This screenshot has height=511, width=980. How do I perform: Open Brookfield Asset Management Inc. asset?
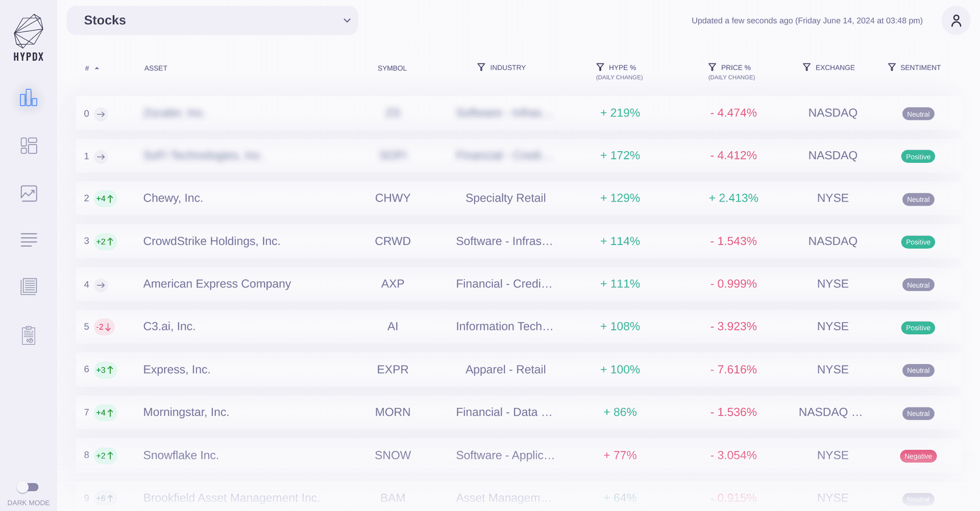coord(231,498)
